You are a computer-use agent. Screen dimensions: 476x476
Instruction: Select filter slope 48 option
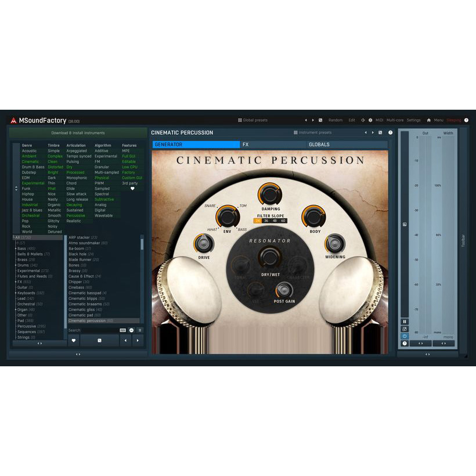275,221
